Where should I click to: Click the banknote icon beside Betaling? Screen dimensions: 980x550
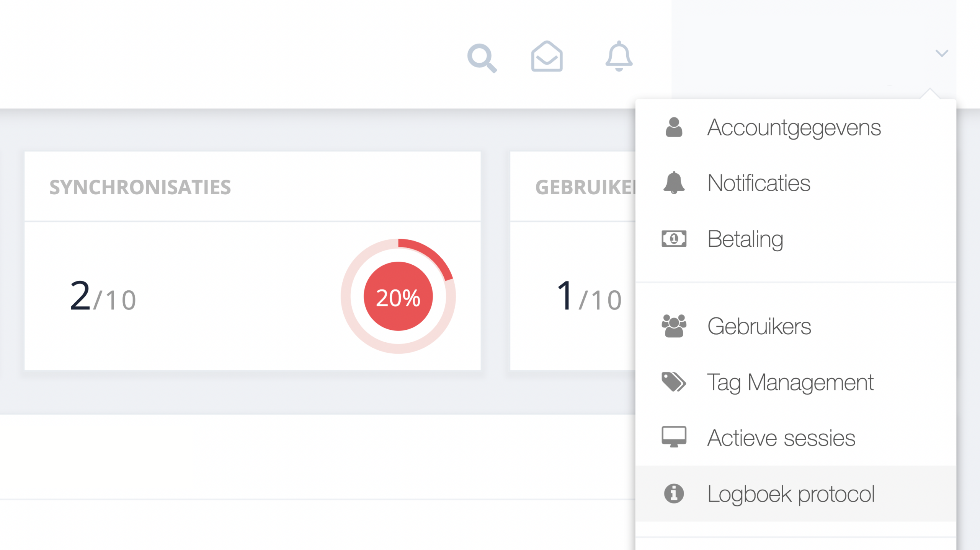[674, 239]
